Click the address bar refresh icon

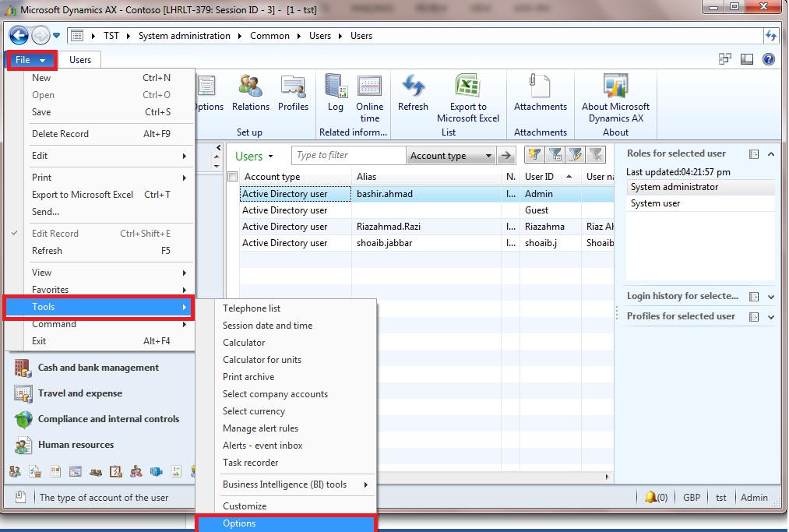point(771,36)
